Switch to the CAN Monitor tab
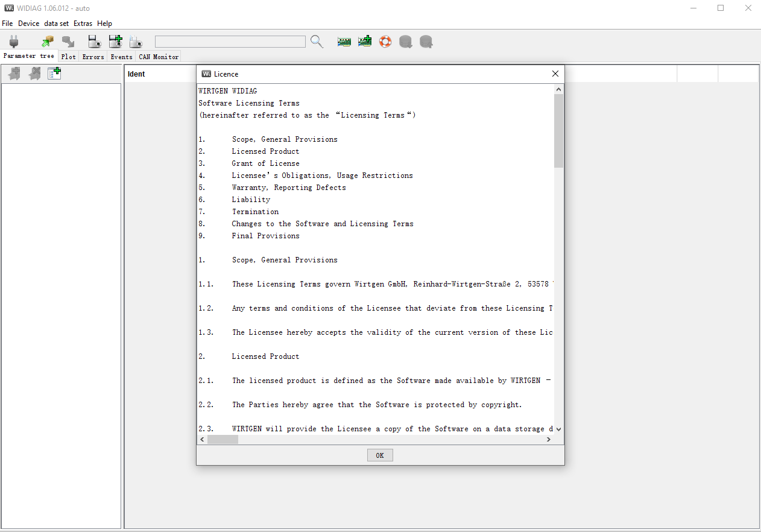The height and width of the screenshot is (532, 761). pyautogui.click(x=159, y=57)
